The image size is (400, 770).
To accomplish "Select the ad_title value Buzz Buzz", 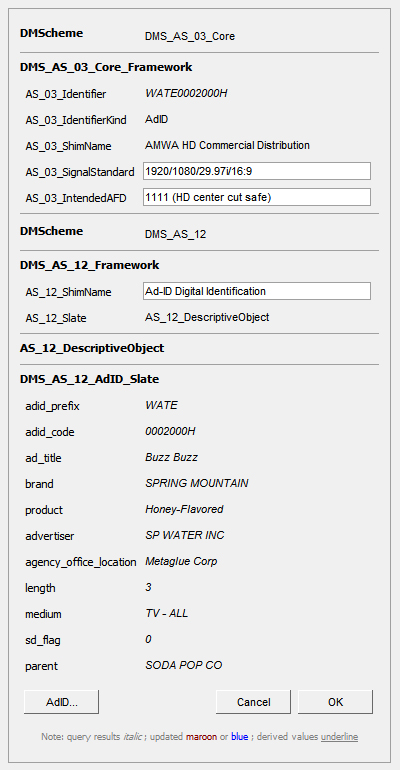I will tap(171, 458).
